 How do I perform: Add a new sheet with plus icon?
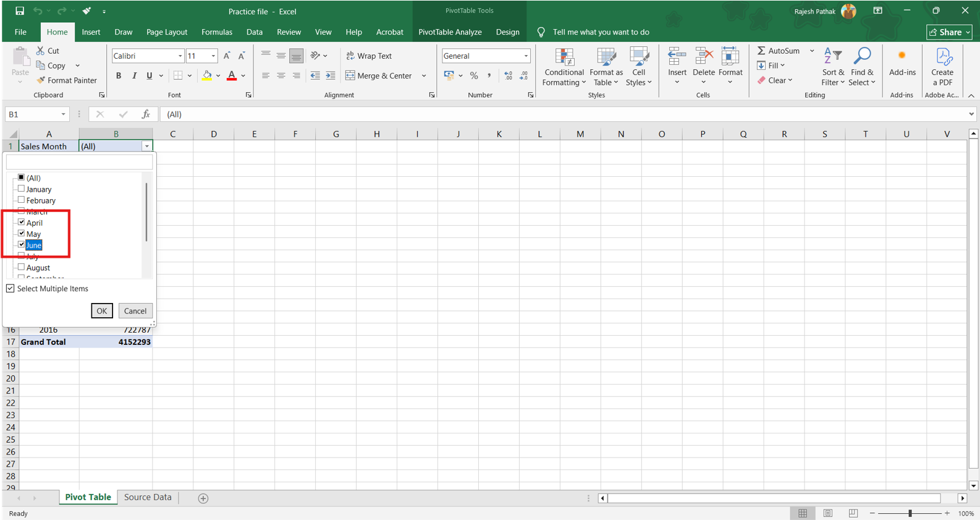tap(203, 498)
